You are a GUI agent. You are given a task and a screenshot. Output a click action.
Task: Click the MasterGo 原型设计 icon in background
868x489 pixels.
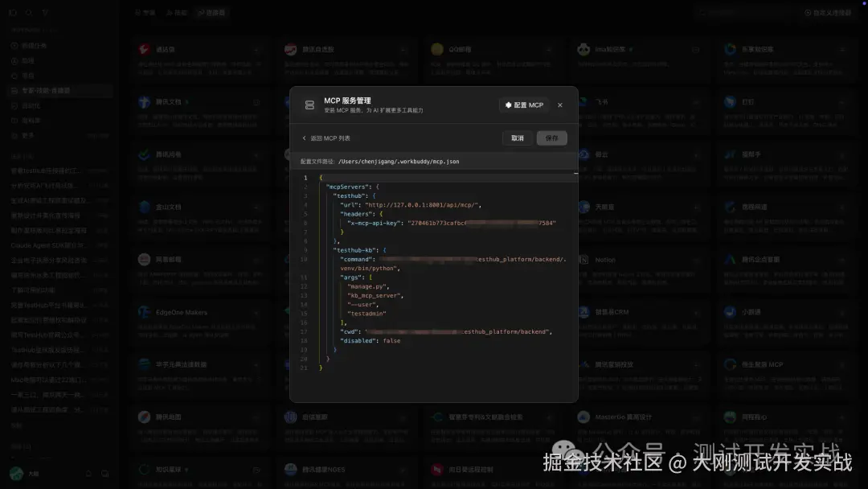point(583,417)
